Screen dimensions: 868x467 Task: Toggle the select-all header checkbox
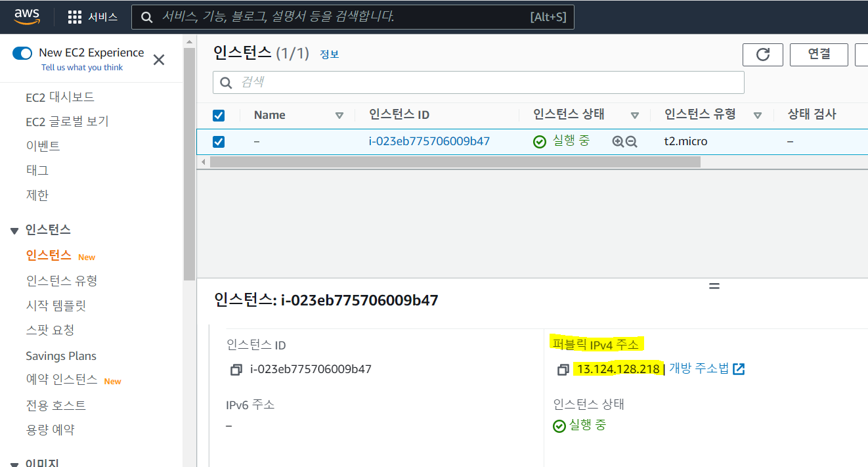(x=219, y=116)
